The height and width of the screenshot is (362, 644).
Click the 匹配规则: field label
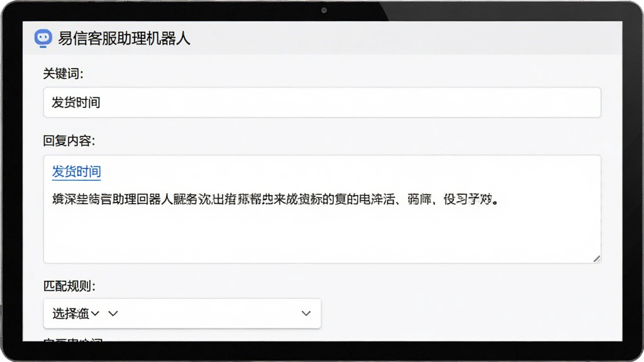[x=69, y=286]
